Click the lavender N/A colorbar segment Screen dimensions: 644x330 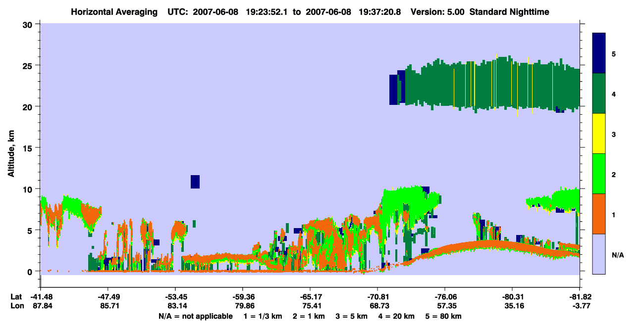click(599, 254)
